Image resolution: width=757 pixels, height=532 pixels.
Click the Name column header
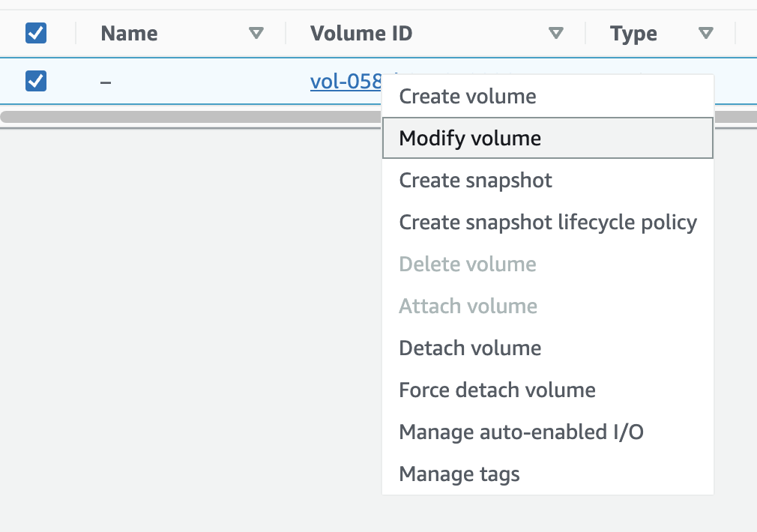[x=129, y=33]
